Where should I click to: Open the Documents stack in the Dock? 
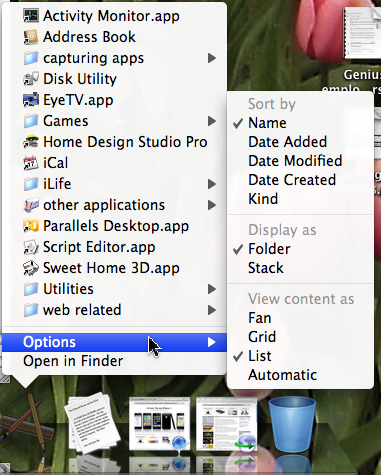click(x=92, y=424)
